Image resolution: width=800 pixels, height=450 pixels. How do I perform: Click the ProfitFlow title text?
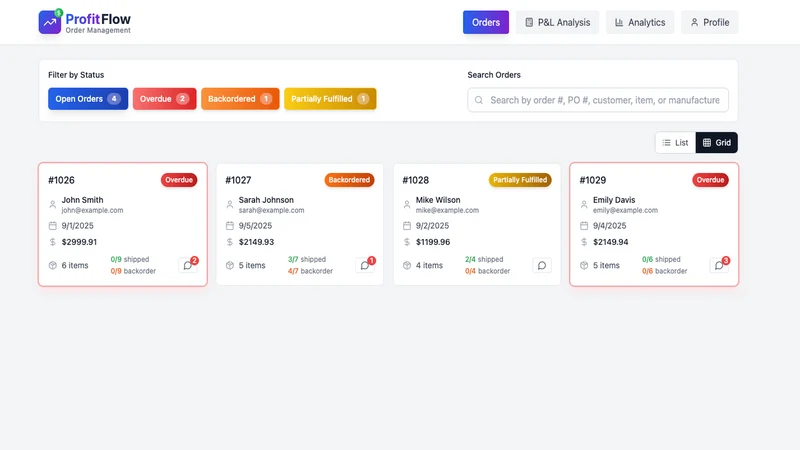[x=98, y=19]
